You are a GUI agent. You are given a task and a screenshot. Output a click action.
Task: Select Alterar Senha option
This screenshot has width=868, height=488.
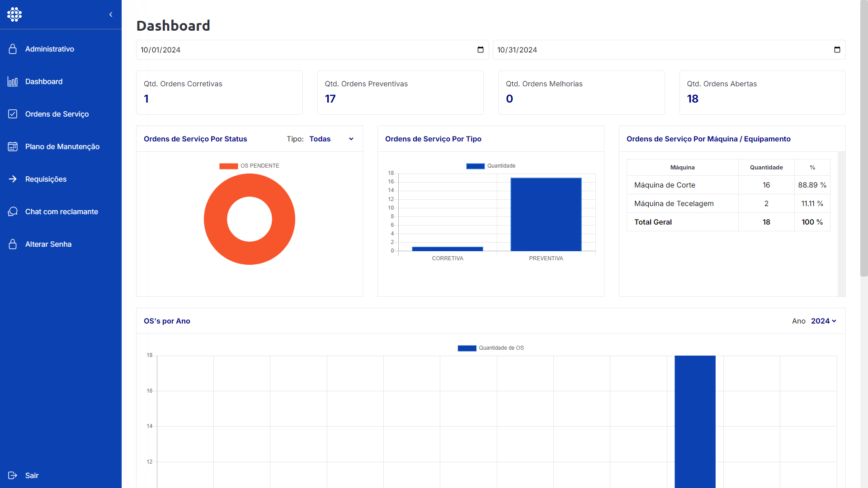tap(61, 244)
